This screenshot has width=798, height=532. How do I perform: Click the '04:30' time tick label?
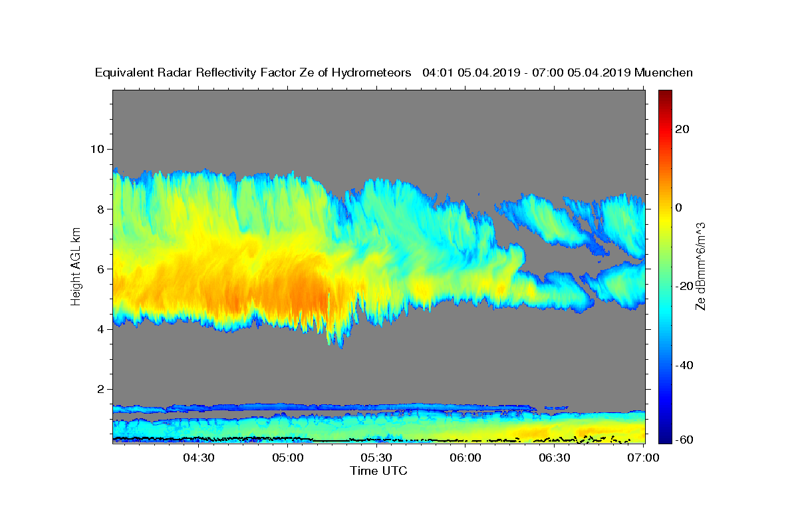point(199,458)
